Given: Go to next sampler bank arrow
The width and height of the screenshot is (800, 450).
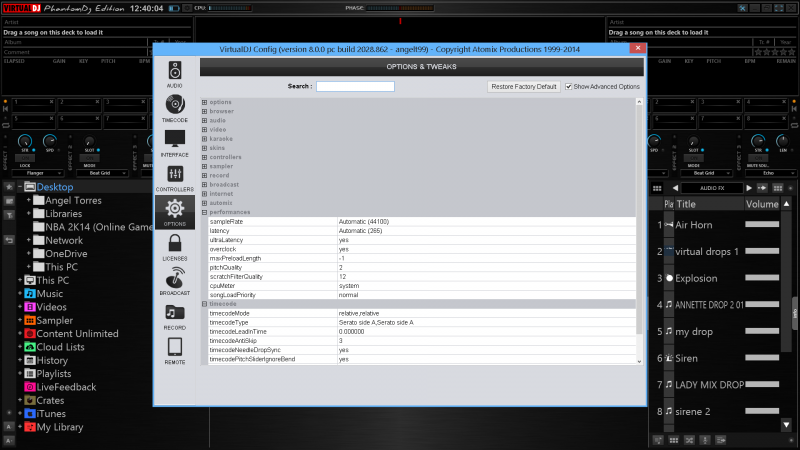Looking at the screenshot, I should point(748,188).
